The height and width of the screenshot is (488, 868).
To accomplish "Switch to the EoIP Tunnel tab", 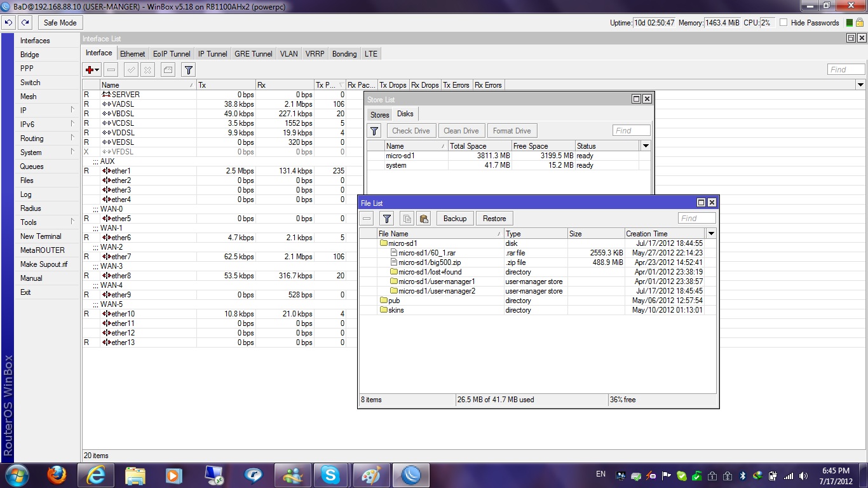I will pyautogui.click(x=172, y=54).
